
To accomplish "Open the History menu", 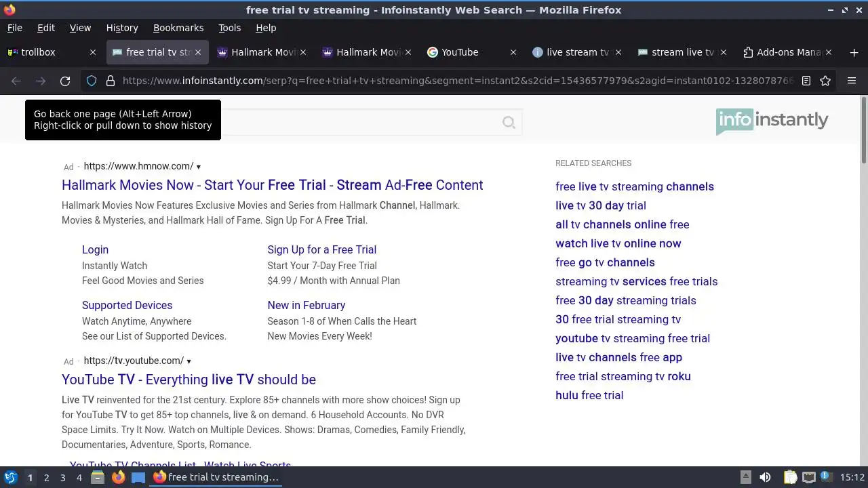I will tap(122, 28).
